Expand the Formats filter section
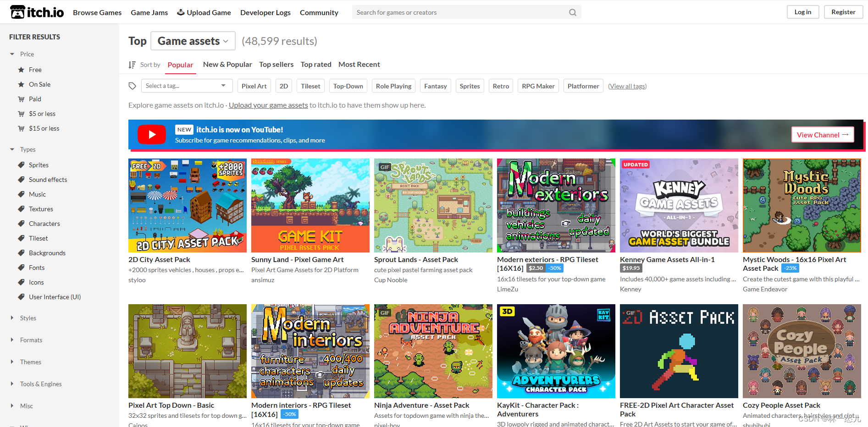The width and height of the screenshot is (868, 427). 26,340
